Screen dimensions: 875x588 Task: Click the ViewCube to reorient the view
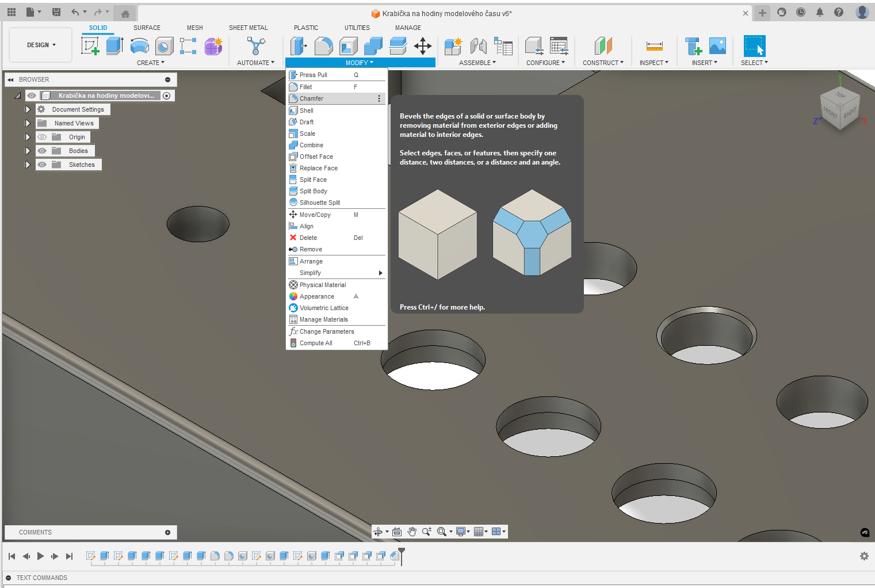tap(840, 107)
